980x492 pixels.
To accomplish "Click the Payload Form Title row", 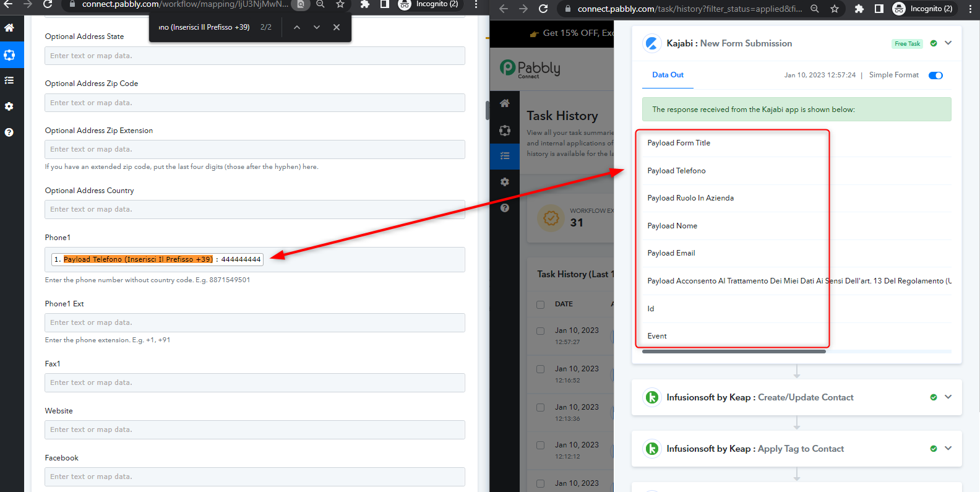I will tap(797, 143).
